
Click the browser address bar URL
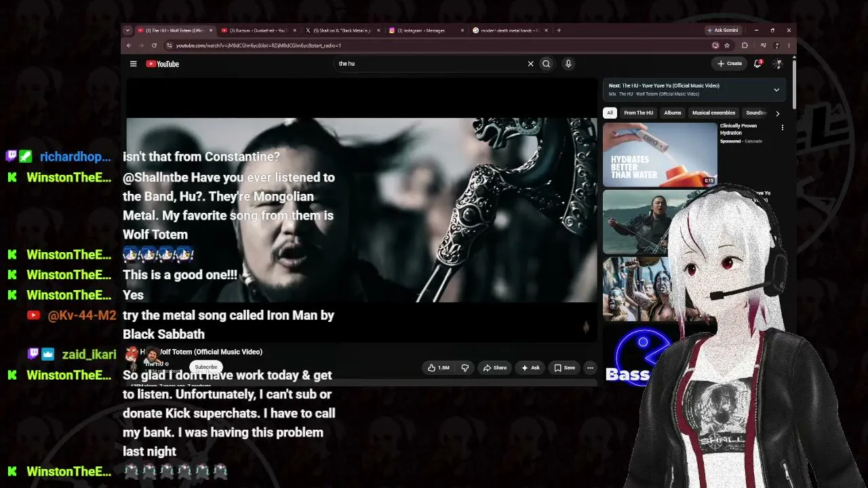click(x=258, y=45)
